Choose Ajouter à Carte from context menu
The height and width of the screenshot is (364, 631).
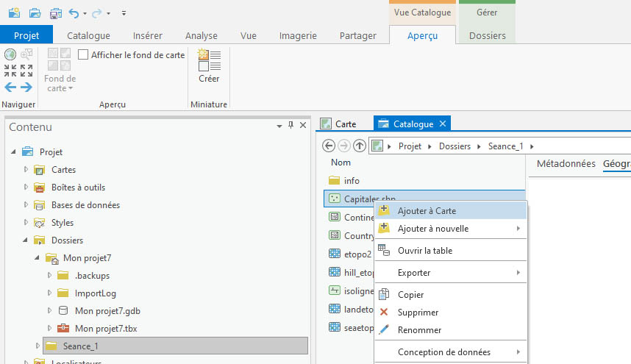point(427,211)
